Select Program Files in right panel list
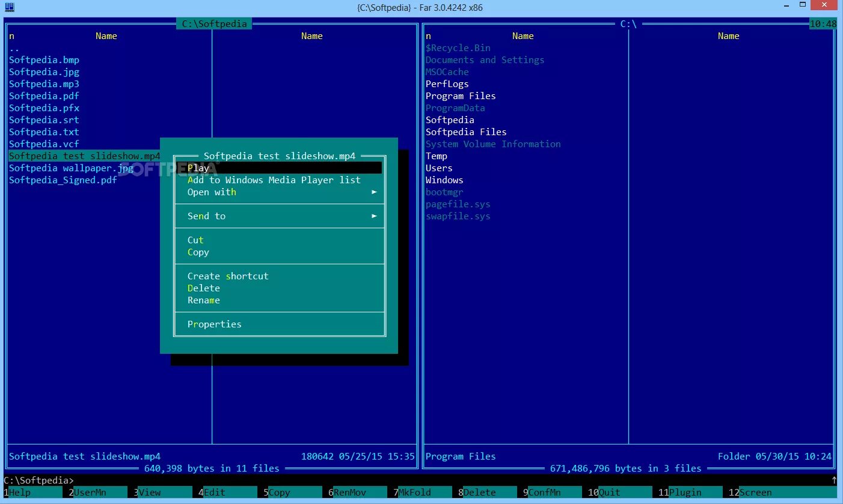 point(461,96)
